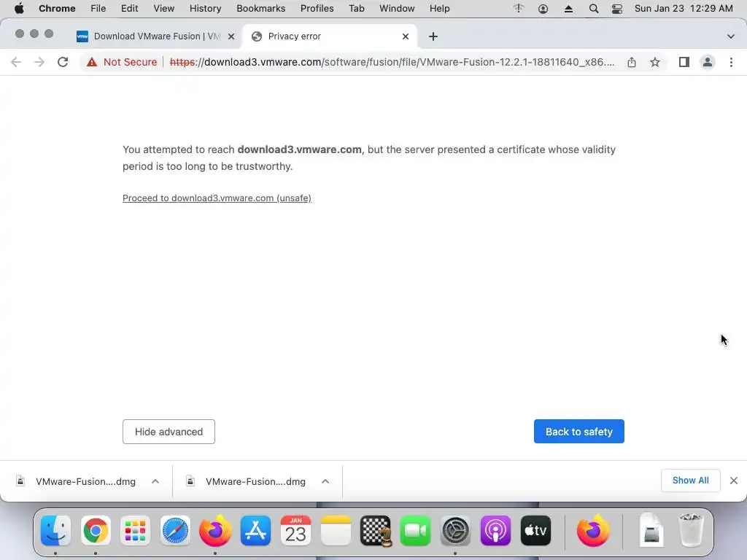The image size is (747, 560).
Task: Open App Store from the Dock
Action: [256, 531]
